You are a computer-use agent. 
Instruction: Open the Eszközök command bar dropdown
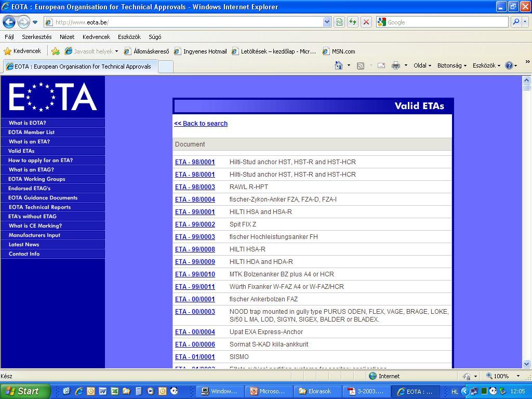pyautogui.click(x=486, y=65)
